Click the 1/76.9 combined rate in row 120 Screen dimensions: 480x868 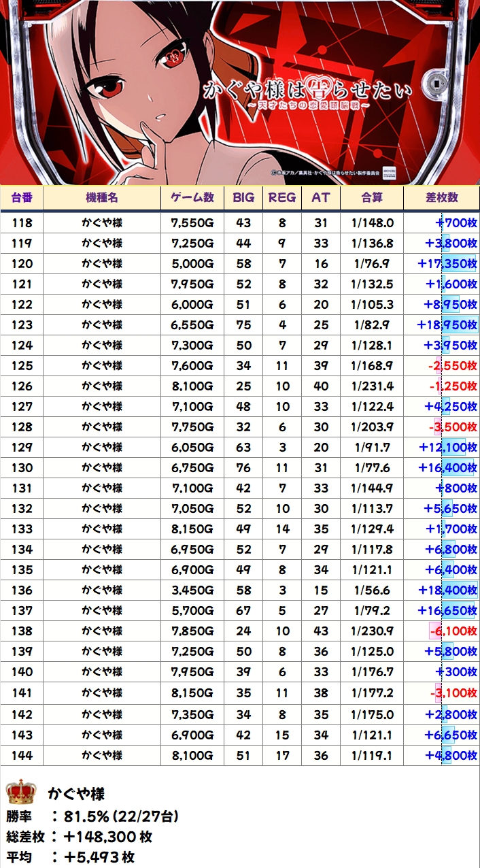click(x=372, y=264)
